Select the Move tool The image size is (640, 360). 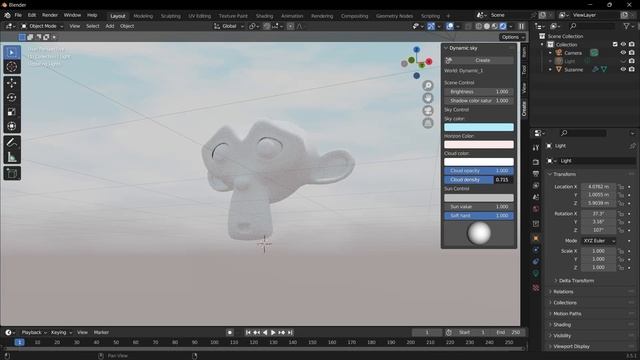(x=12, y=83)
